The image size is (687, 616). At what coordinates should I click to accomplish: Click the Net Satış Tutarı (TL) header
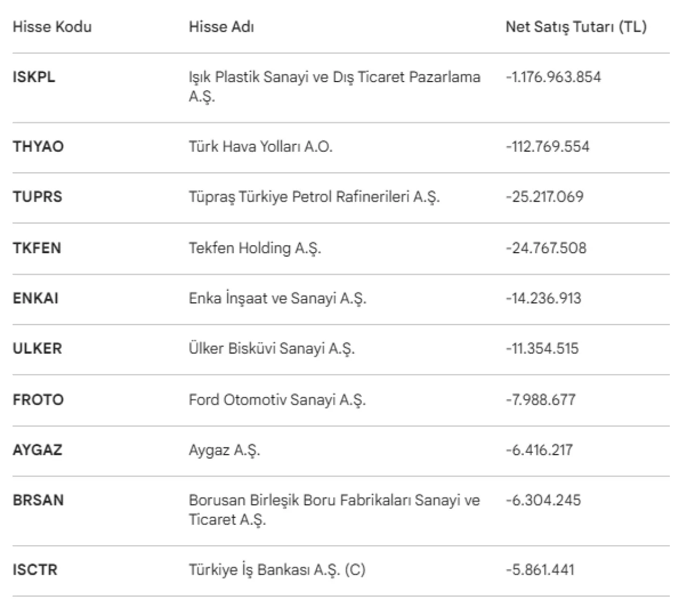pos(576,27)
